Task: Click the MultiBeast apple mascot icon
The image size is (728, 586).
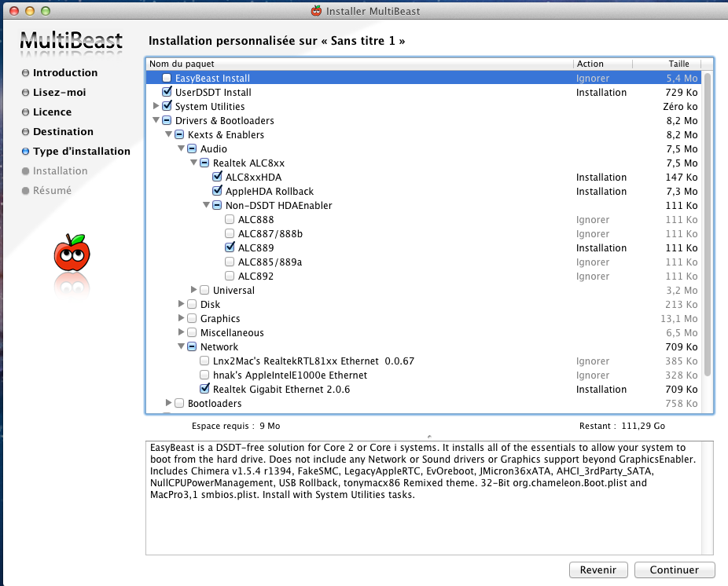Action: [x=72, y=253]
